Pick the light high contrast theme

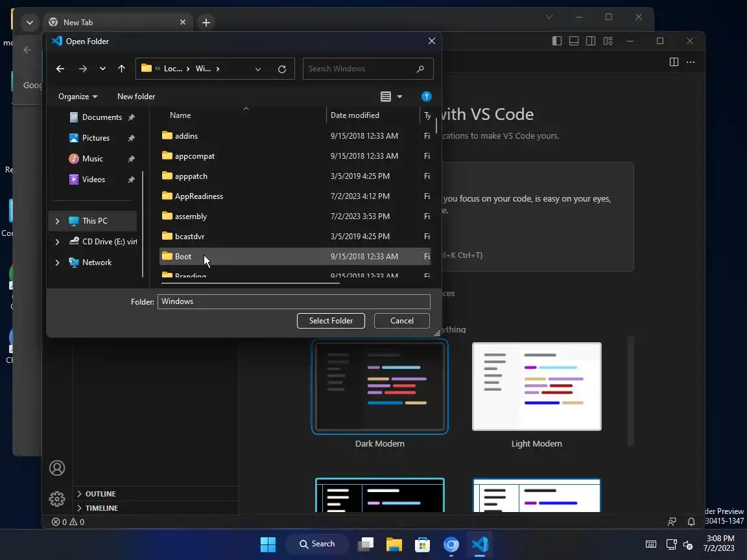point(536,495)
